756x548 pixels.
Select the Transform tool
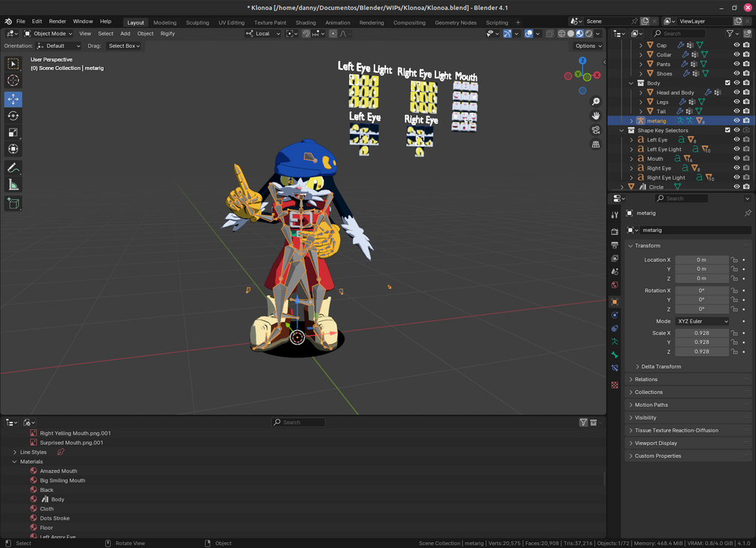click(x=13, y=149)
